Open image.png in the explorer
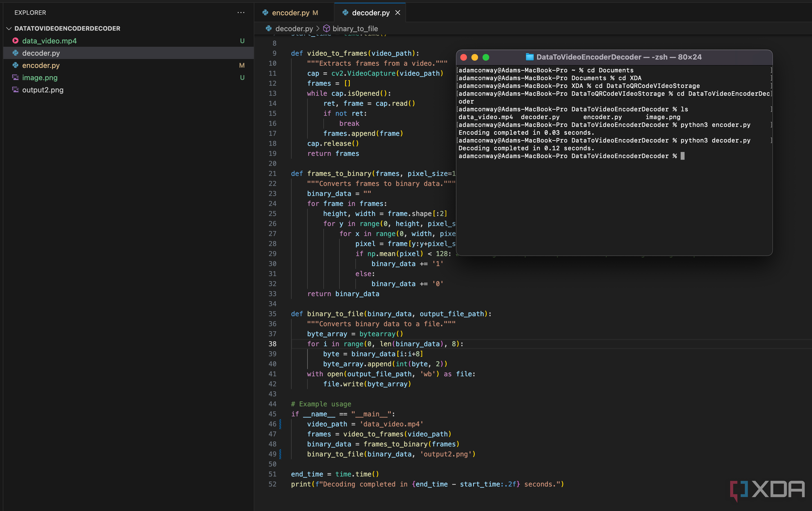 (x=40, y=78)
